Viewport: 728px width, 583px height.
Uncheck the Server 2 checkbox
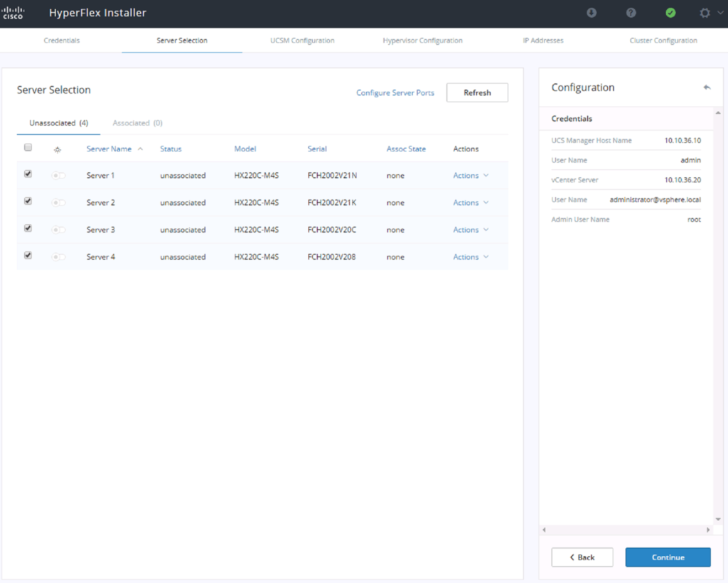[x=28, y=201]
